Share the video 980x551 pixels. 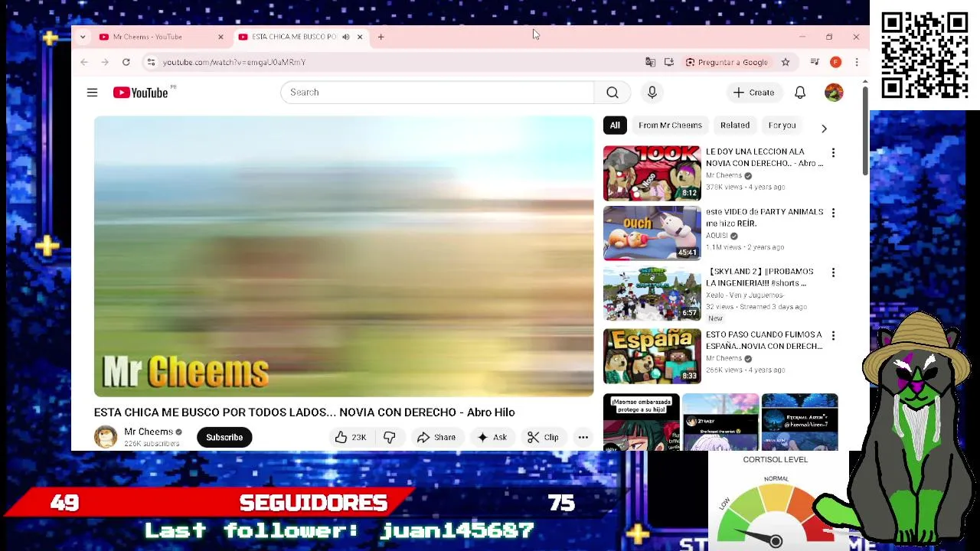click(436, 437)
